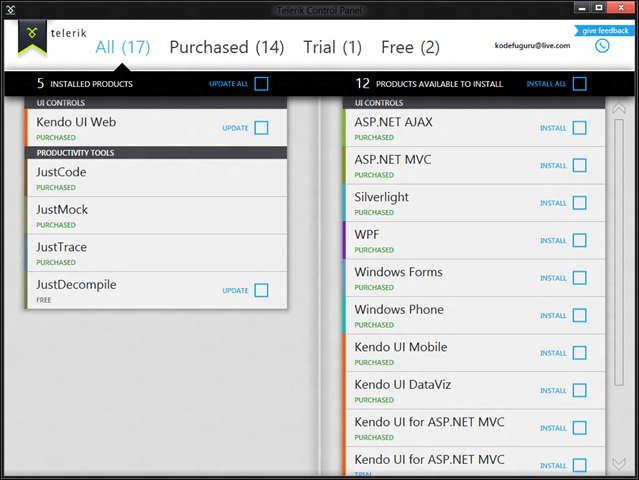Click the give feedback ribbon
The height and width of the screenshot is (480, 639).
tap(604, 31)
